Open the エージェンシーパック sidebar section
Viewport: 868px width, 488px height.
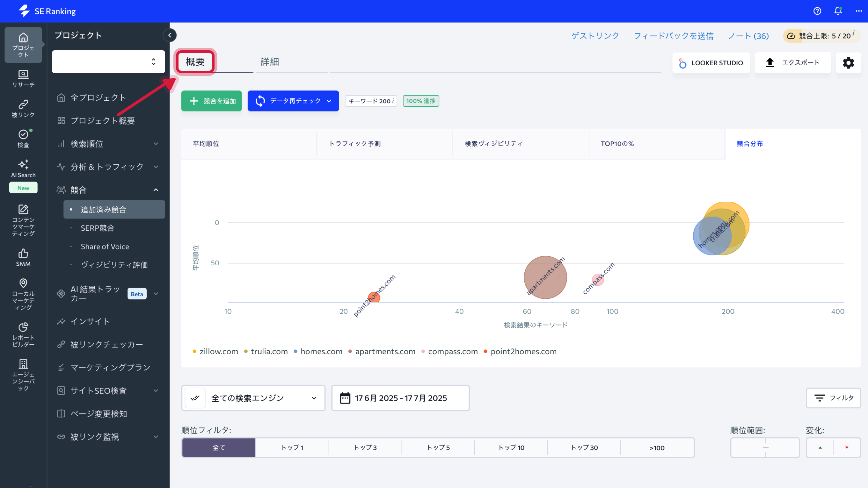[23, 375]
